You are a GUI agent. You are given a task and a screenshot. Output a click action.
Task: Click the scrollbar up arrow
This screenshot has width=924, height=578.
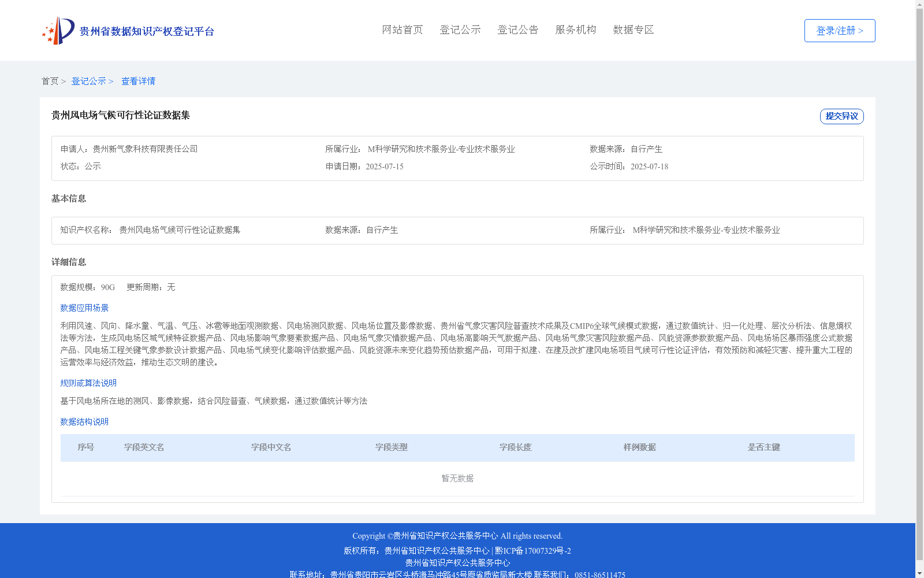point(920,4)
